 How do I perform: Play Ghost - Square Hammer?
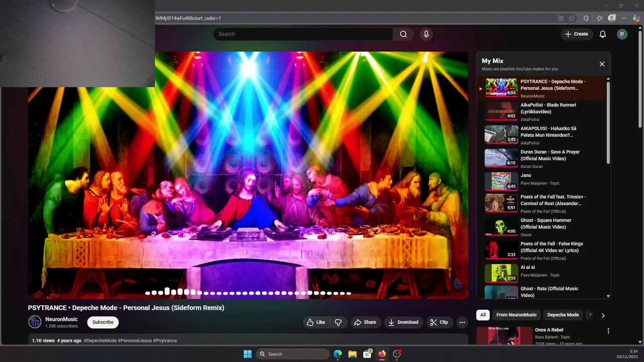click(x=543, y=227)
